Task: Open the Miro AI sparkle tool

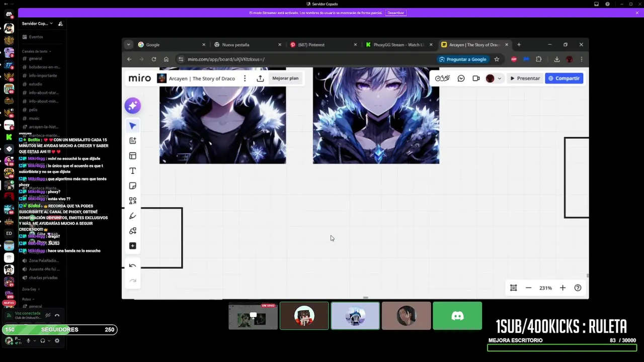Action: click(x=133, y=106)
